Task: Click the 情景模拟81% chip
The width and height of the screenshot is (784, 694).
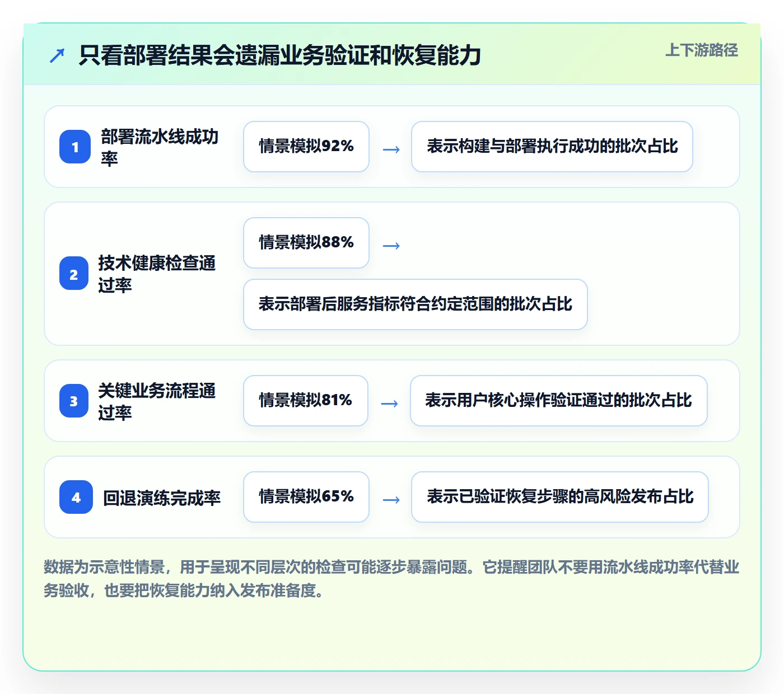Action: tap(306, 401)
